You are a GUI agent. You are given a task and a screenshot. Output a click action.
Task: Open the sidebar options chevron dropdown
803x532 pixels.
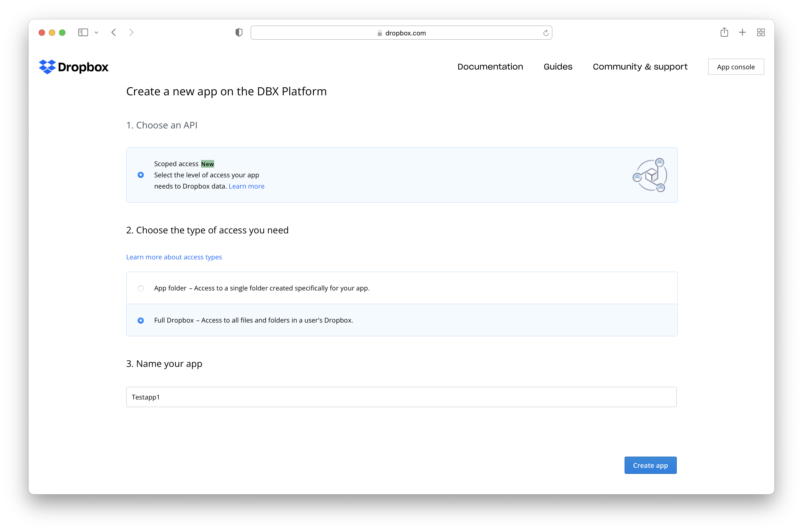(96, 33)
